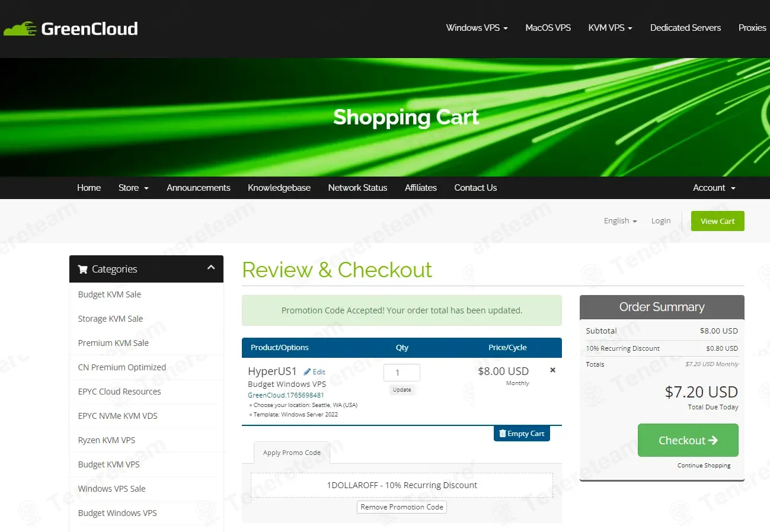
Task: Click the $0.80 USD discount value
Action: coord(722,348)
